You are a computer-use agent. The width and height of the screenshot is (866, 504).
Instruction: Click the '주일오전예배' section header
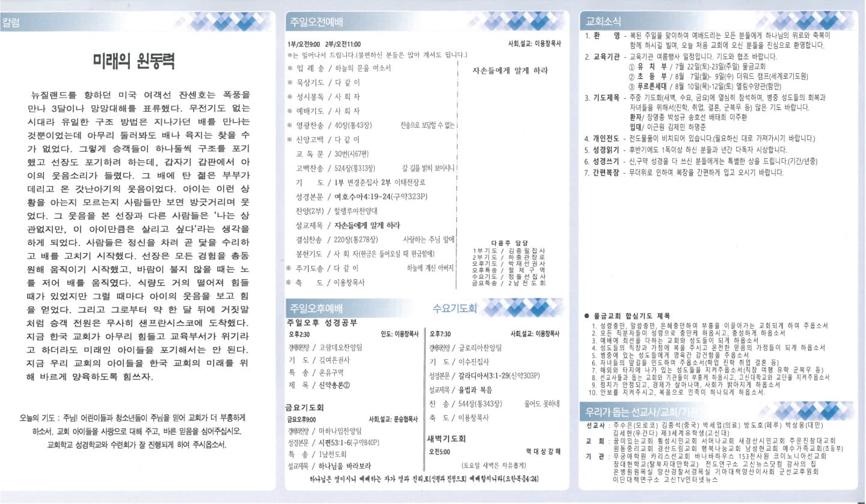point(316,22)
